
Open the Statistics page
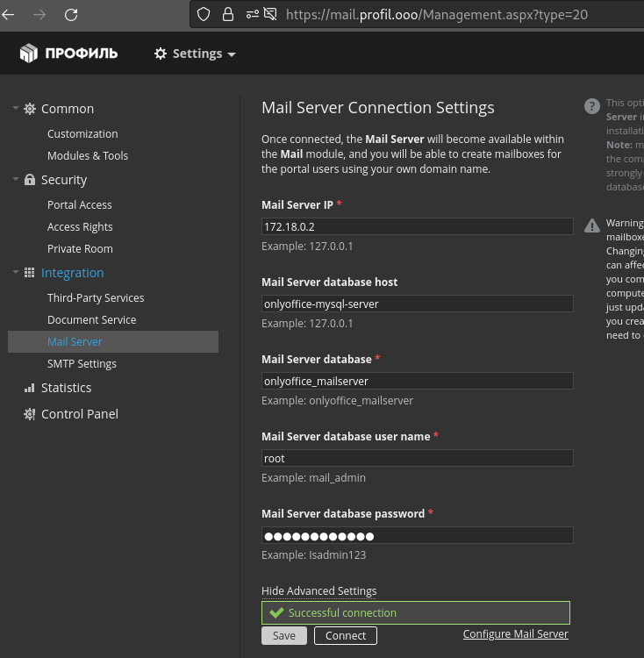click(x=66, y=388)
